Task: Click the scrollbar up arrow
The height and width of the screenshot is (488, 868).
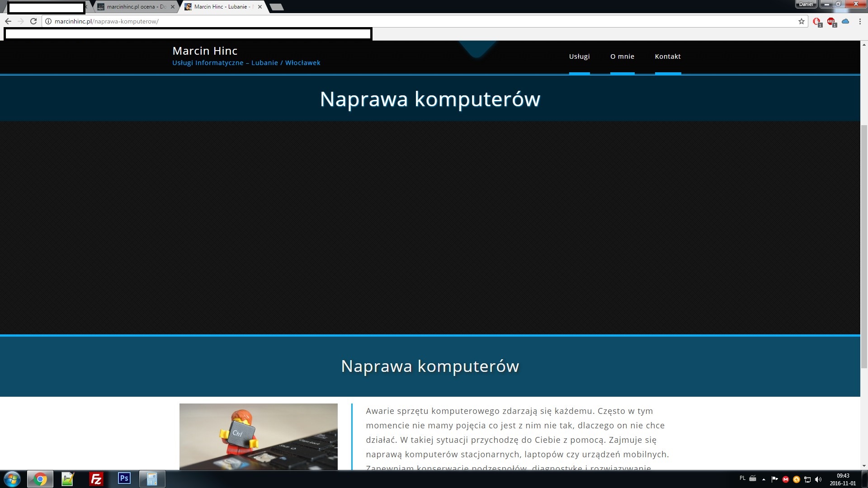Action: 864,45
